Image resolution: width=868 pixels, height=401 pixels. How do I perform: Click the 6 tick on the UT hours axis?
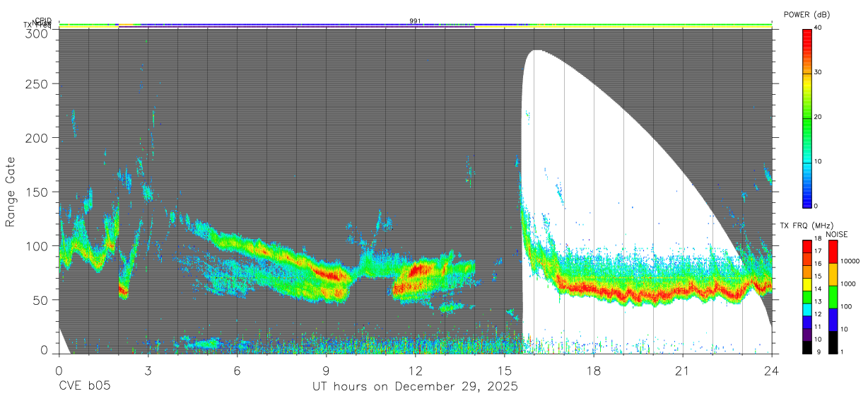(237, 371)
